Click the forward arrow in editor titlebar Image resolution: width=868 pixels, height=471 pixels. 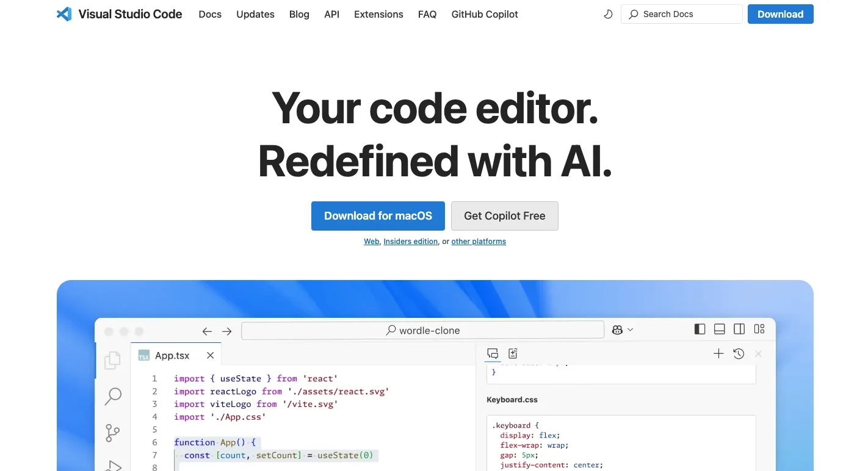pos(227,331)
